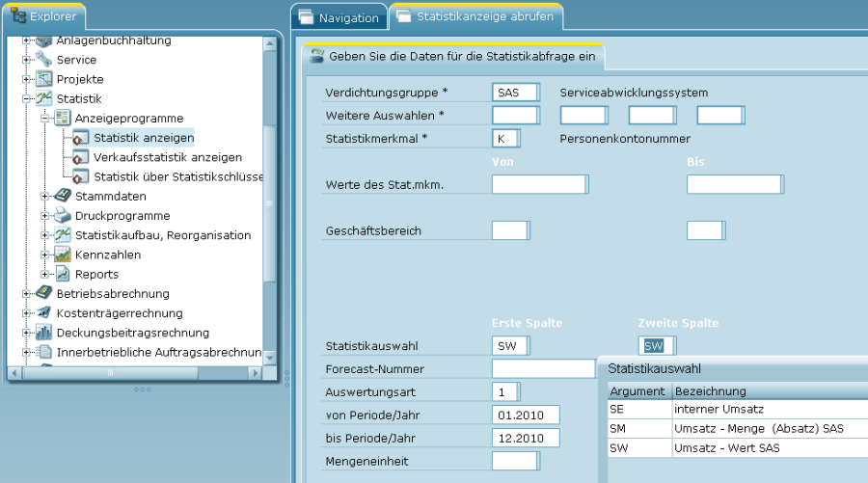The image size is (868, 483).
Task: Select Kostenträgerrechnung in the tree
Action: click(120, 313)
